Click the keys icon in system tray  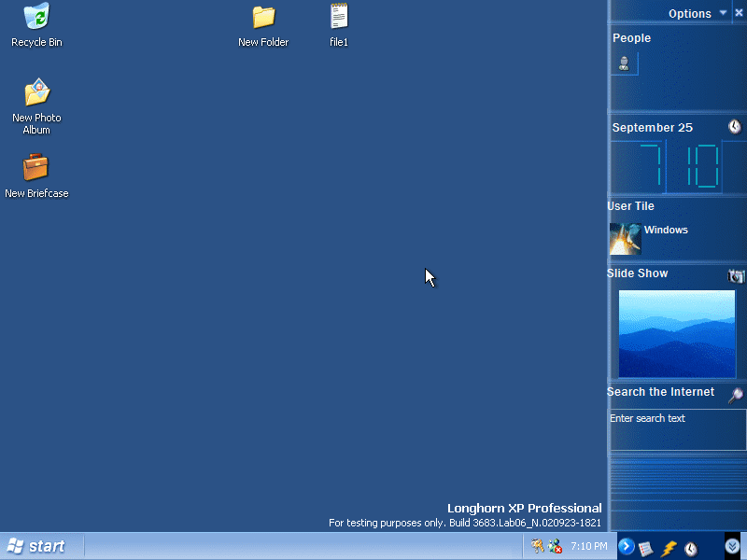coord(538,546)
